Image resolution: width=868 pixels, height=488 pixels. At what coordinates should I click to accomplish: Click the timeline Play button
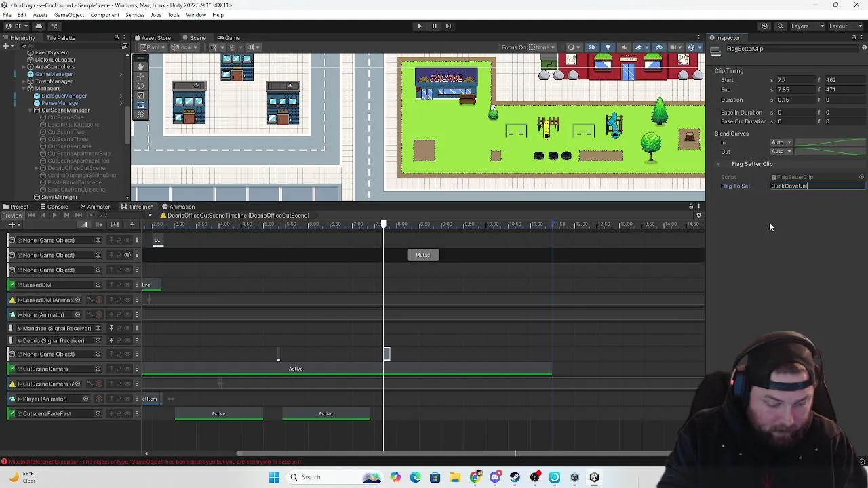[54, 216]
